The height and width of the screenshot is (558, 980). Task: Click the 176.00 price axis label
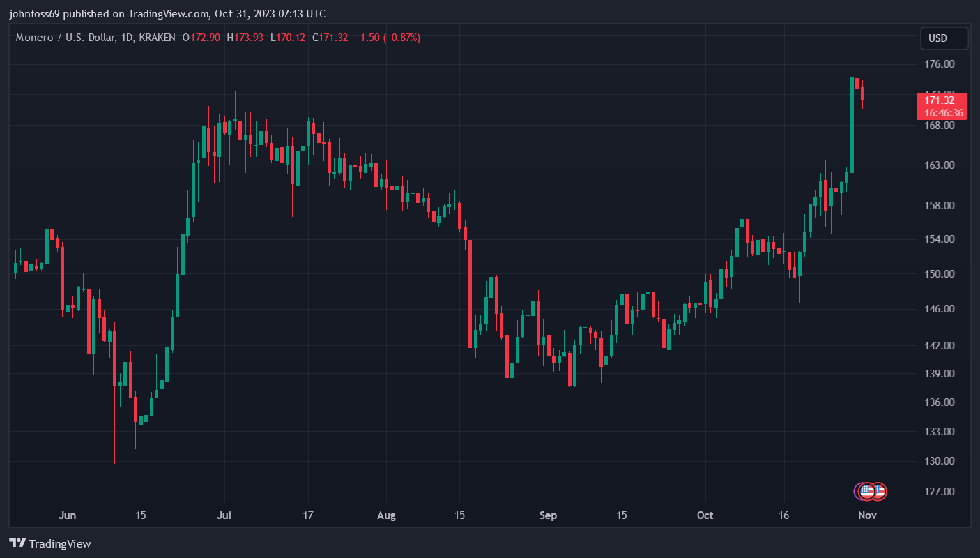tap(939, 64)
